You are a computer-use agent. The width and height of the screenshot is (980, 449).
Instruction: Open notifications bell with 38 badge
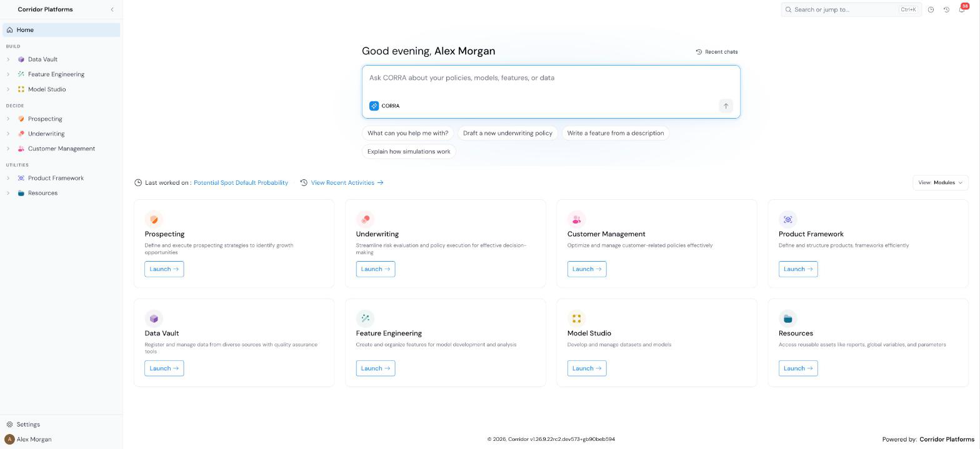[x=962, y=9]
